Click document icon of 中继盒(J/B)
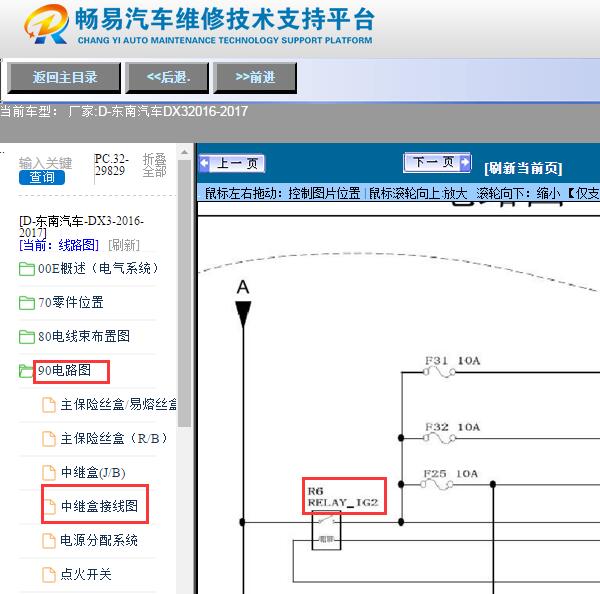Viewport: 600px width, 594px height. click(49, 473)
